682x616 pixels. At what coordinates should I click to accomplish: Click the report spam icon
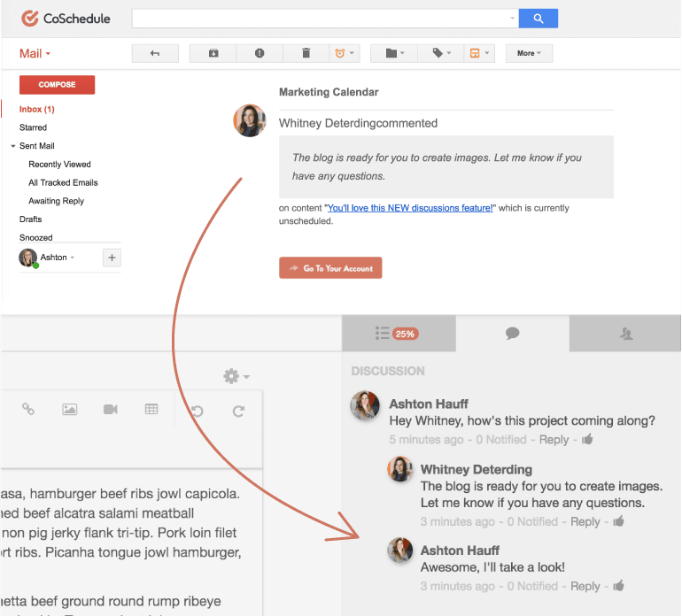260,53
